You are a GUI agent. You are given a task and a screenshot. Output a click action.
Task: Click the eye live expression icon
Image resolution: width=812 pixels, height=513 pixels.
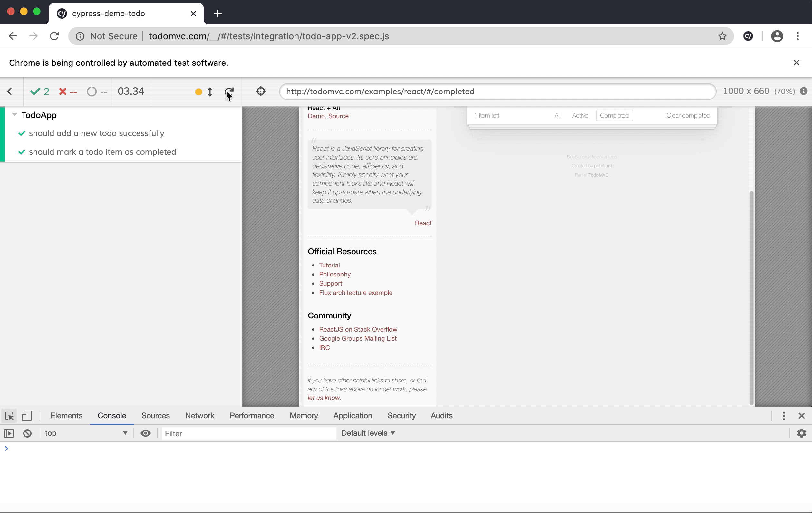coord(145,433)
